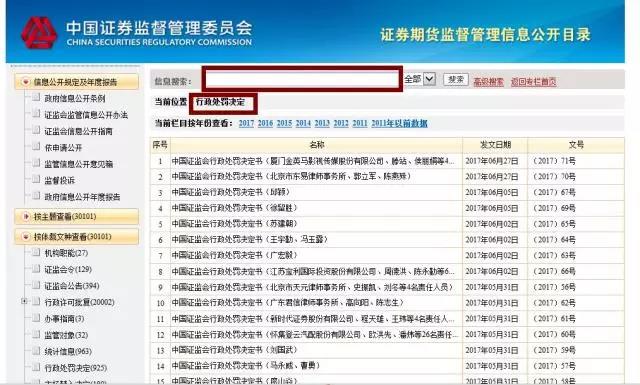Filter by the year 2015 link

click(284, 123)
